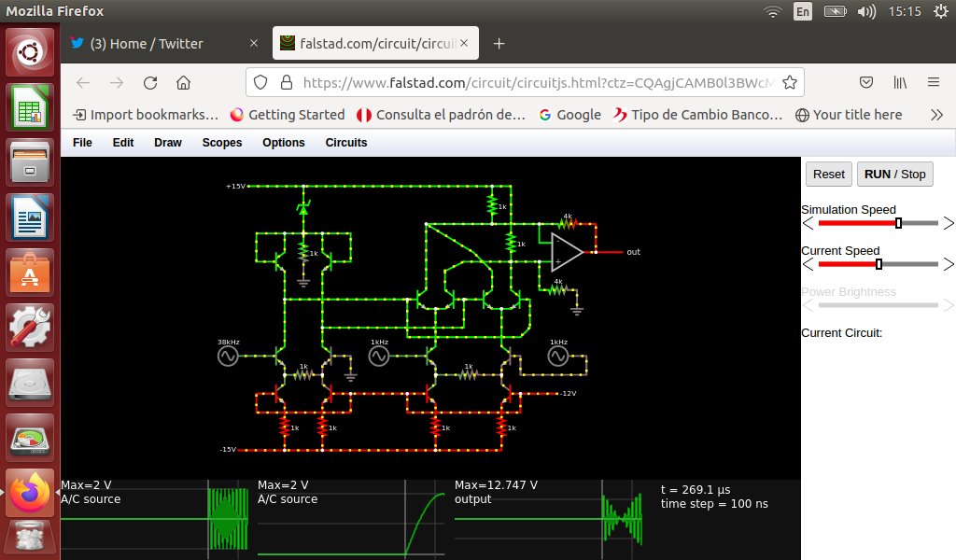Screen dimensions: 956x560
Task: Click the Power Brightness slider track
Action: [x=878, y=304]
